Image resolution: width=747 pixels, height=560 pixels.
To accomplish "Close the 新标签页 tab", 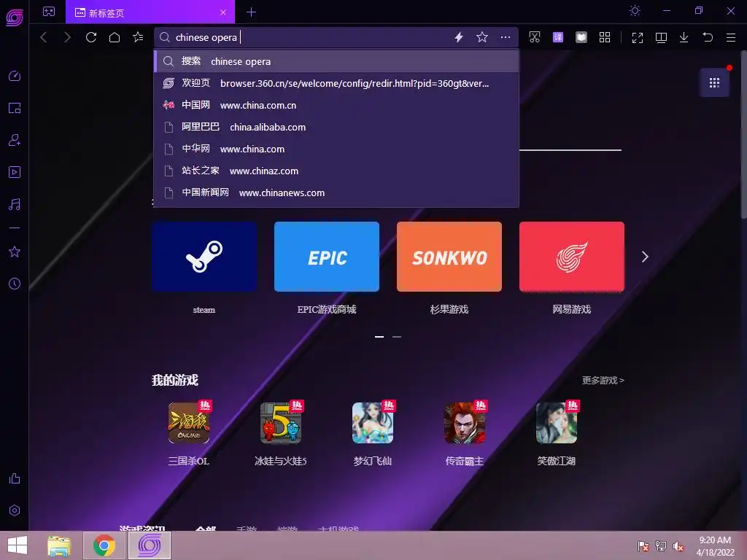I will (x=223, y=12).
